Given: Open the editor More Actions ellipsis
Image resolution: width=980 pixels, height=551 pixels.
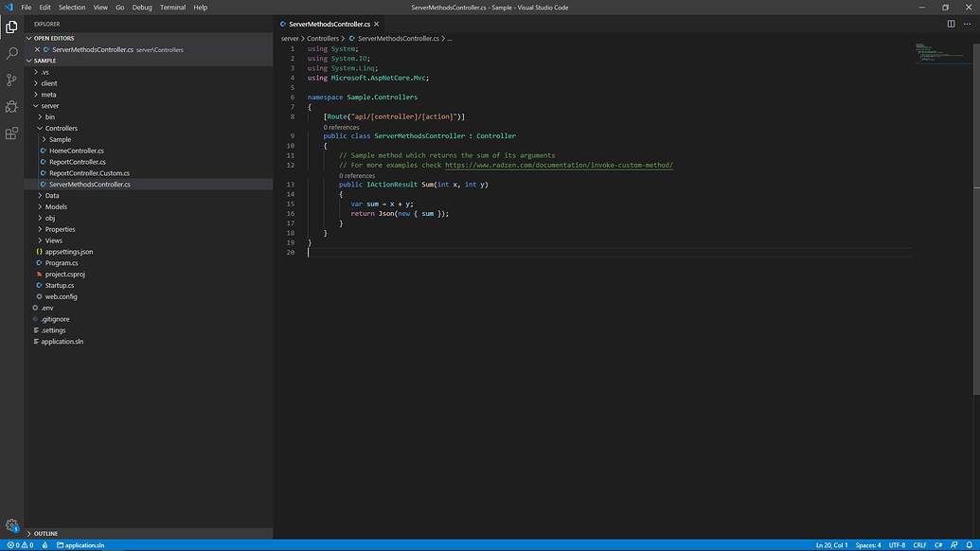Looking at the screenshot, I should click(x=966, y=24).
